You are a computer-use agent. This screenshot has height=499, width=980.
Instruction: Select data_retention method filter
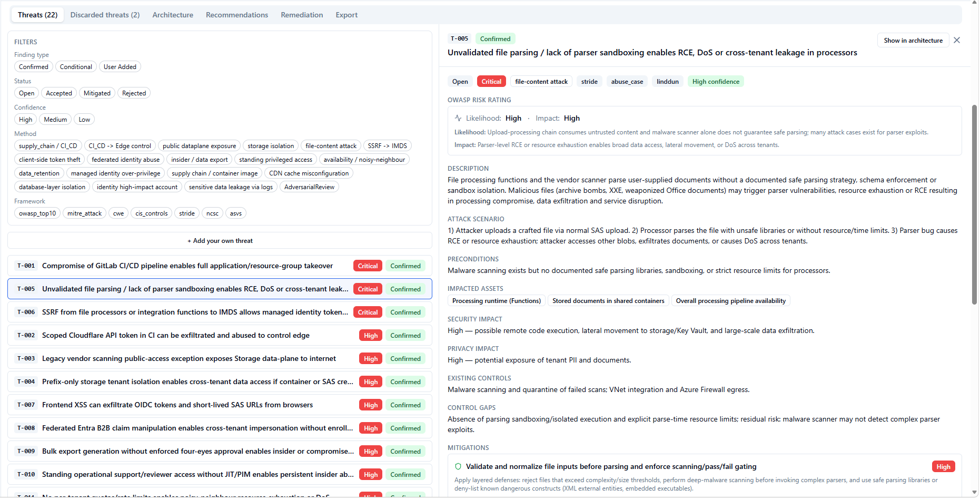pos(39,173)
